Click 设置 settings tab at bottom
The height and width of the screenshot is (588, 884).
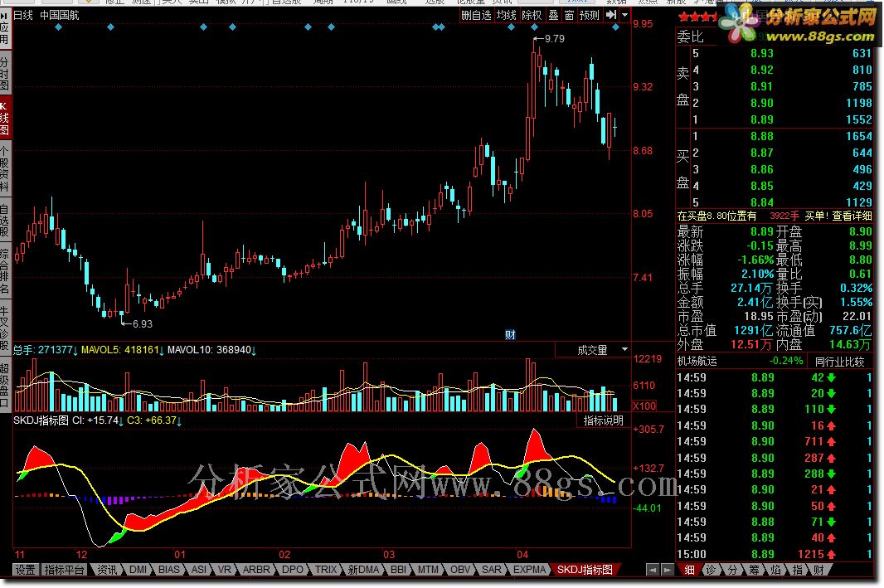[x=25, y=570]
